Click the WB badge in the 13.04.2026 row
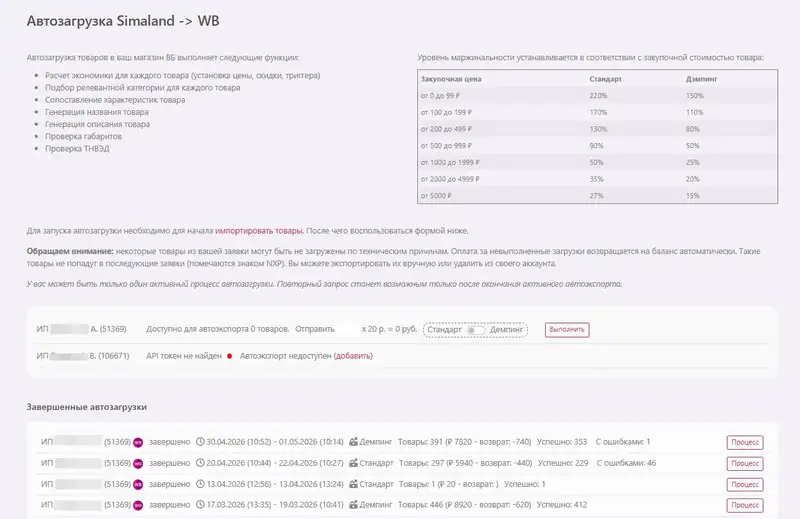This screenshot has width=800, height=519. [138, 484]
